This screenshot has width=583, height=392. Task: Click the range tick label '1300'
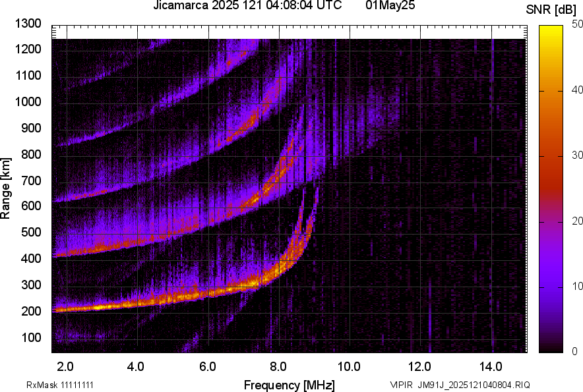28,24
